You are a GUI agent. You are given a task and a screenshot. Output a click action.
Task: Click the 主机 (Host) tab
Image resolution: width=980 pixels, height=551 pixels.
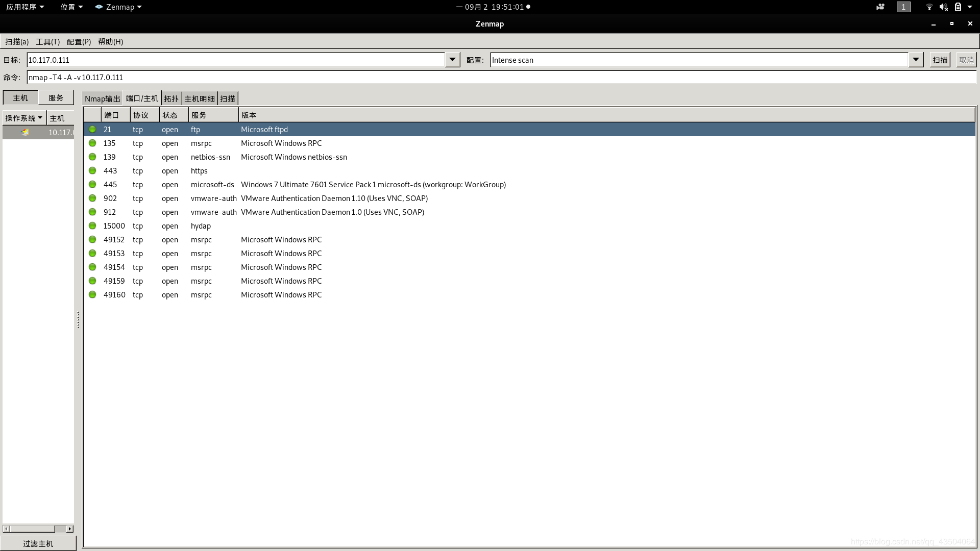20,97
